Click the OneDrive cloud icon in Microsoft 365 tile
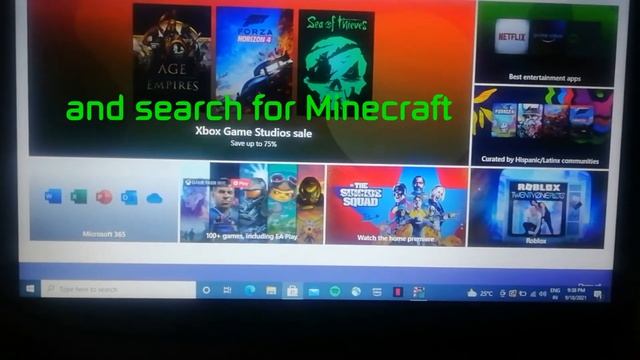Viewport: 640px width, 360px height. [154, 199]
